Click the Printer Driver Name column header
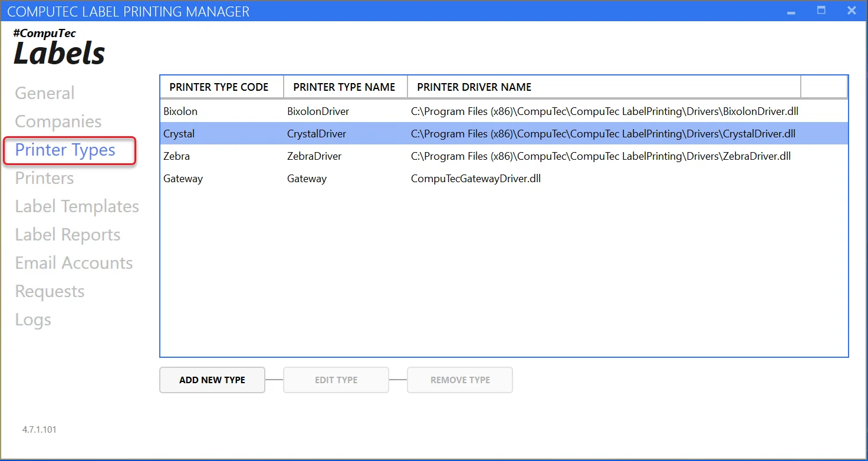Screen dimensions: 868x461 click(x=474, y=87)
